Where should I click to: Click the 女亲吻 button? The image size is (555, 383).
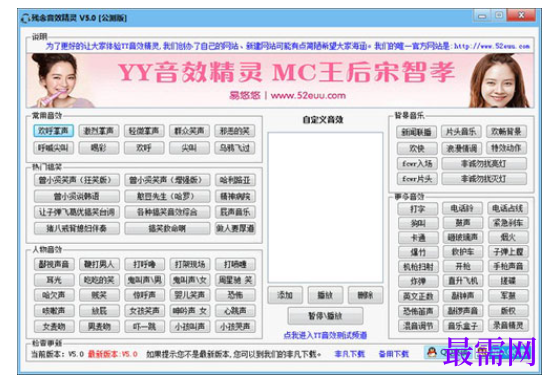54,326
